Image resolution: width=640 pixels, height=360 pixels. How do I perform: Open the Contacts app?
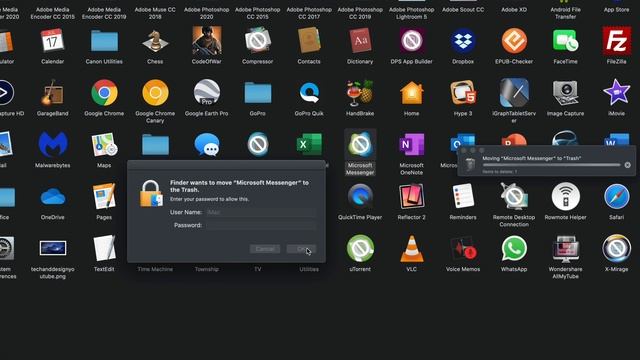tap(309, 41)
